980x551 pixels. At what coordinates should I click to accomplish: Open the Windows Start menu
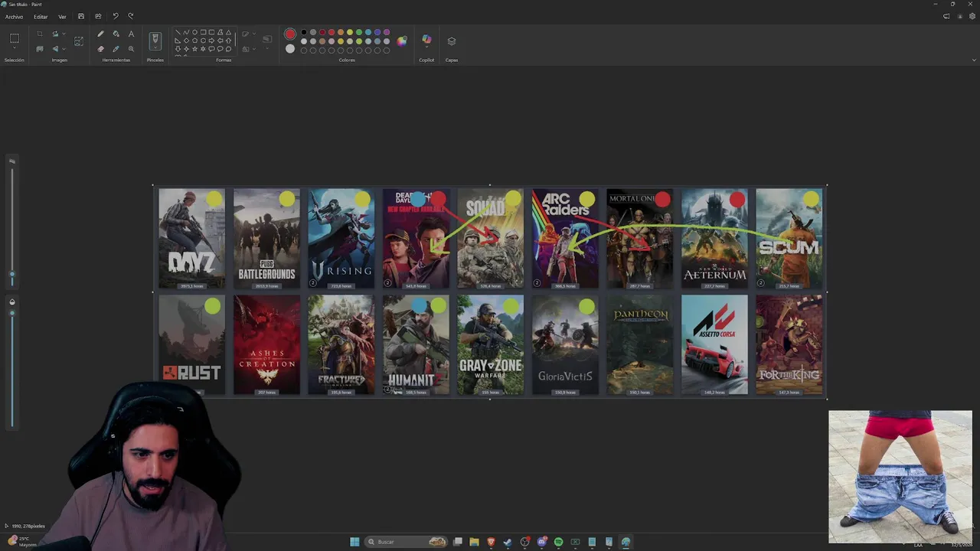(354, 542)
